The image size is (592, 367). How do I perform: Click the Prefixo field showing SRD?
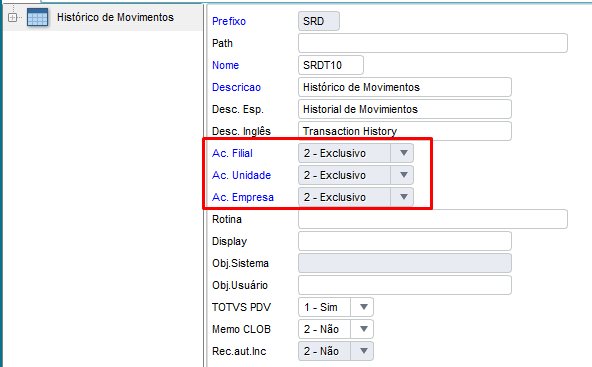(x=319, y=21)
